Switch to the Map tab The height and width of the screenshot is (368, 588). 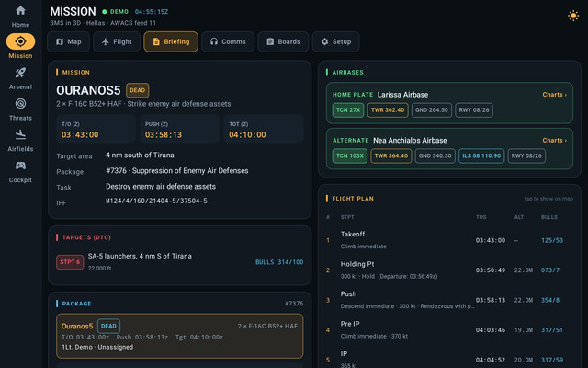click(68, 41)
